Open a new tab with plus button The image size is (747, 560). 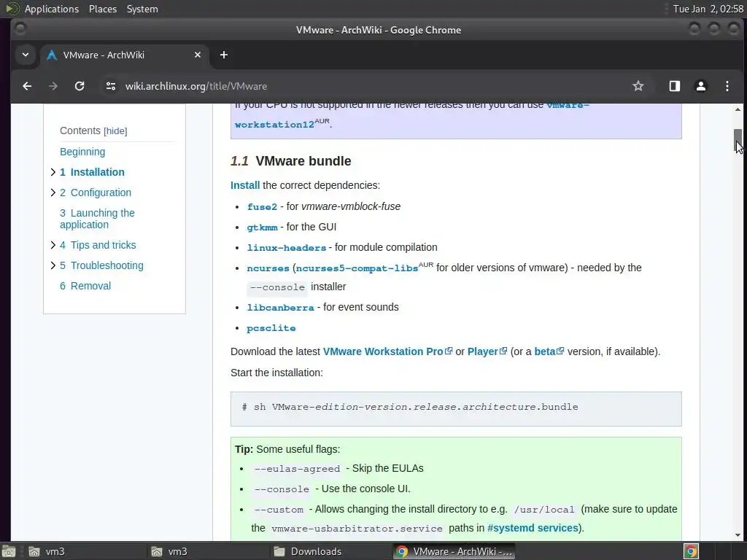coord(224,55)
